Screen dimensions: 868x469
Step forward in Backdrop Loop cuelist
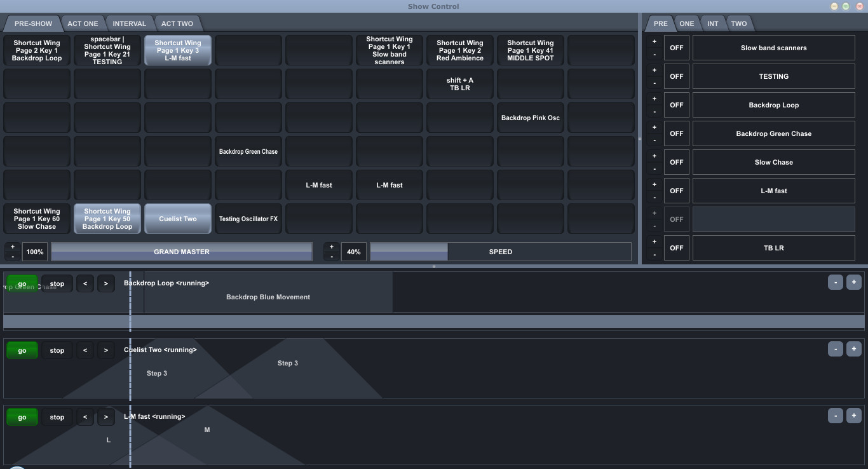pyautogui.click(x=106, y=283)
